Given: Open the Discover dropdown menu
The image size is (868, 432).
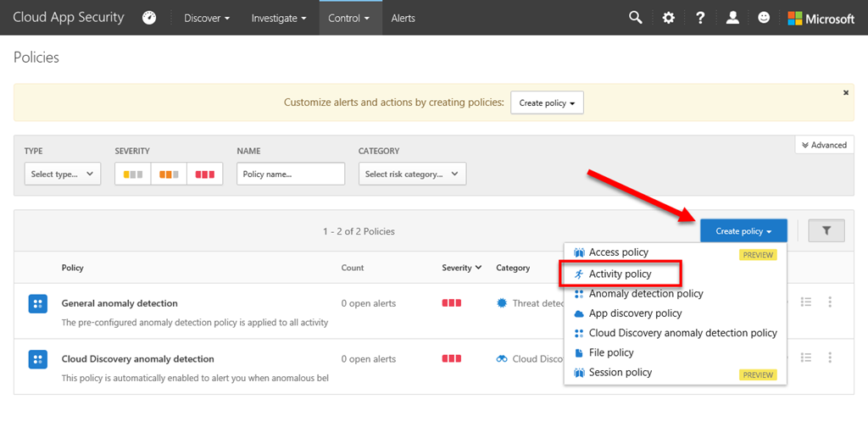Looking at the screenshot, I should pyautogui.click(x=207, y=19).
